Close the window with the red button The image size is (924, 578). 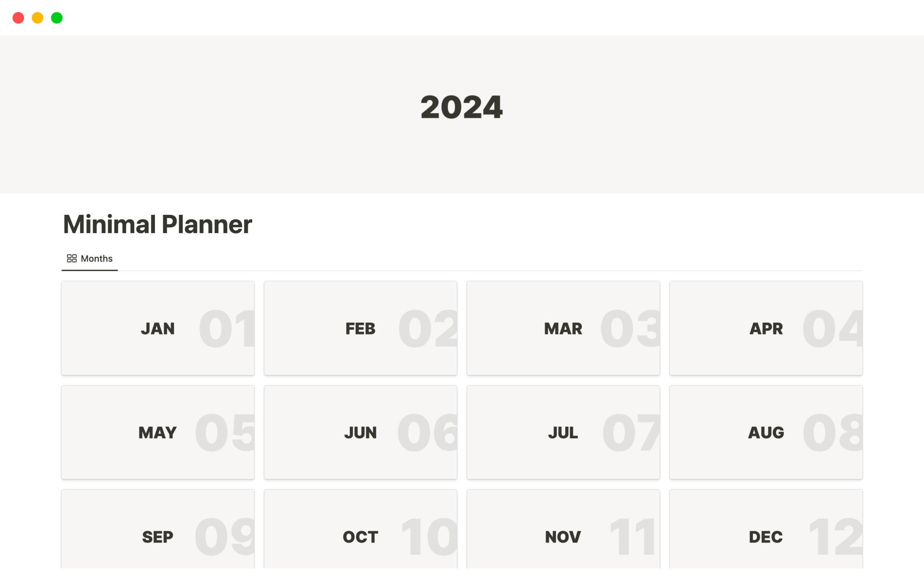pos(18,18)
